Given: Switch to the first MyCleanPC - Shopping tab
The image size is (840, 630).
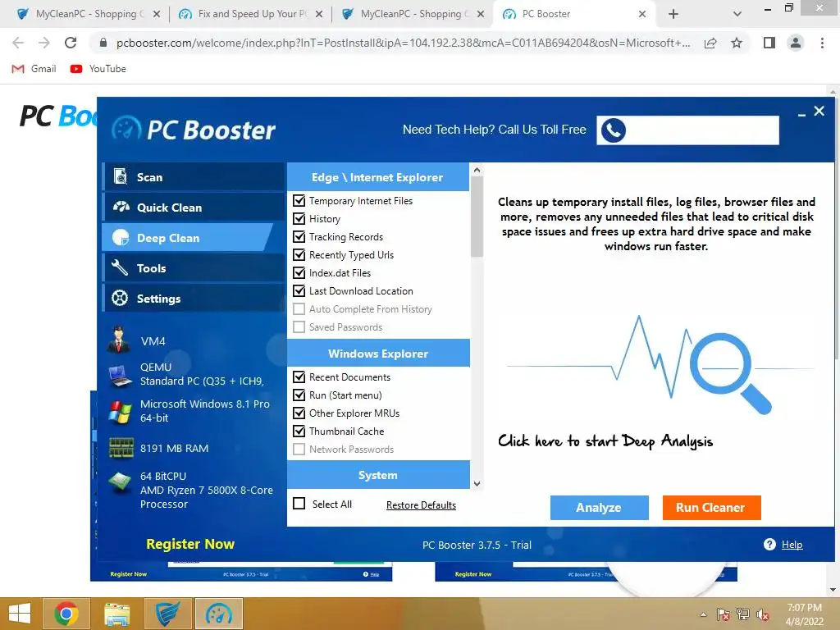Looking at the screenshot, I should coord(89,14).
